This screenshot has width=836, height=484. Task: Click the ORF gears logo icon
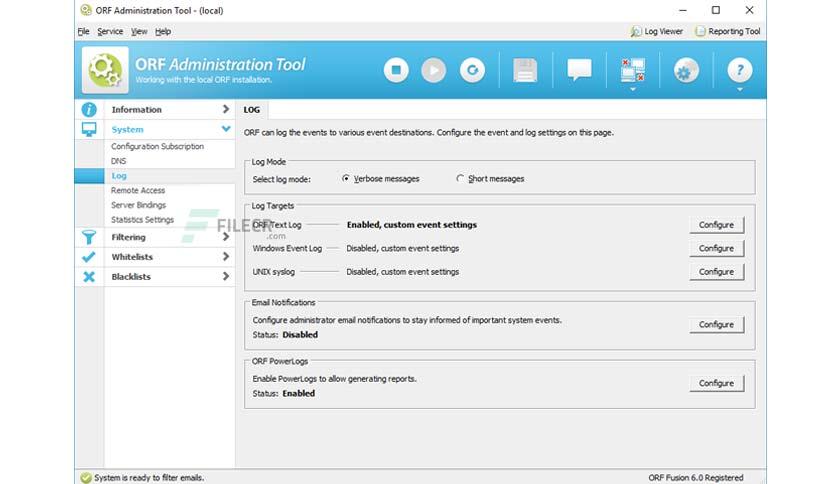[105, 70]
